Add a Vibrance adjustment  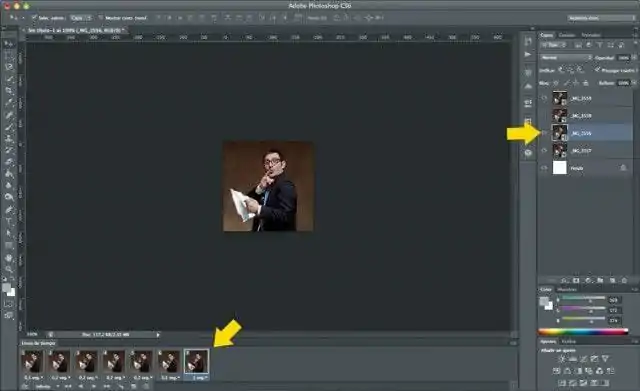click(x=605, y=359)
